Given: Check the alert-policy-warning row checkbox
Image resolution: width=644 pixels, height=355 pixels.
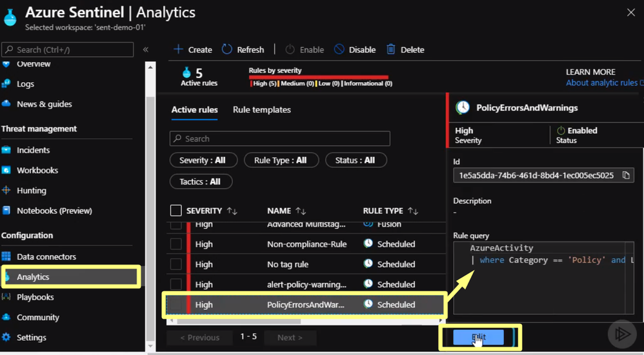Looking at the screenshot, I should [176, 285].
